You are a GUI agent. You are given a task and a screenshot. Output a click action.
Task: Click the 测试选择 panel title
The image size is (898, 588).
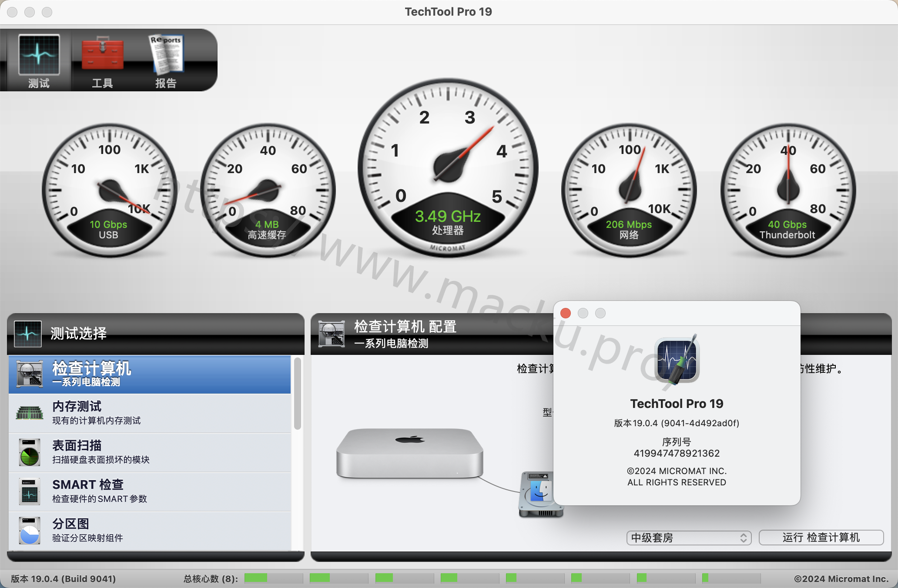[x=79, y=334]
